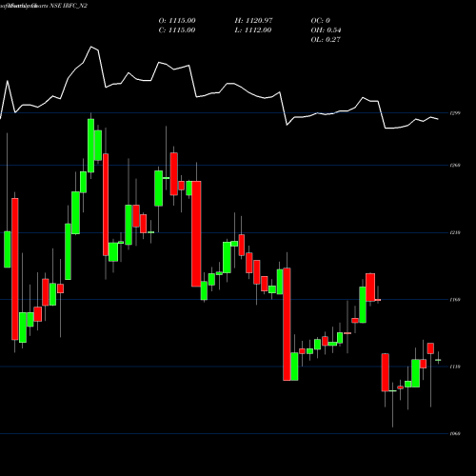476x476 pixels.
Task: Click the 1060 price axis label
Action: pyautogui.click(x=455, y=434)
